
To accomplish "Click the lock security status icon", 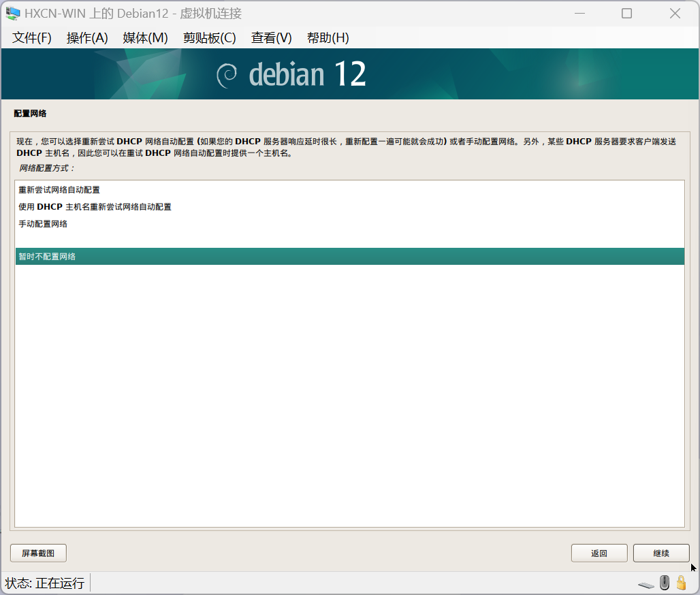I will [x=681, y=583].
